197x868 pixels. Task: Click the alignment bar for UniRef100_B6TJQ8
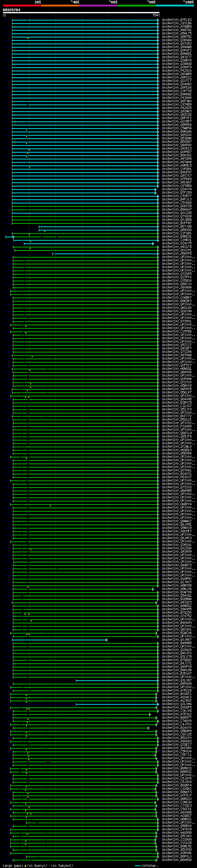coord(99,227)
